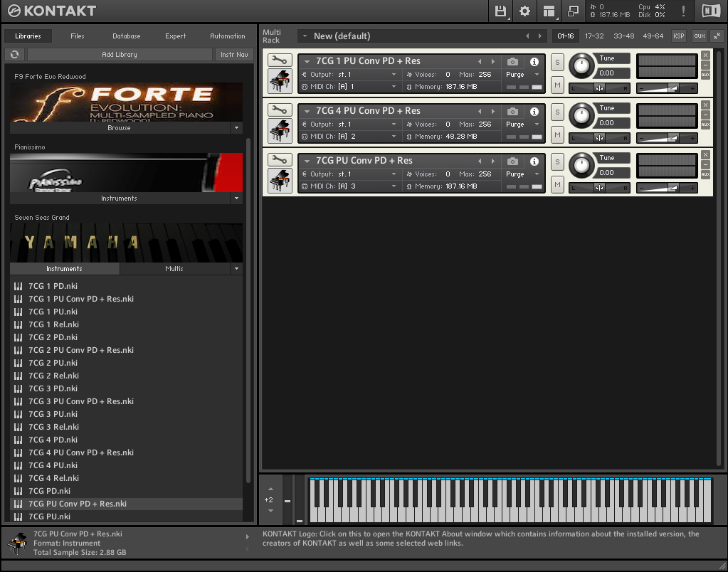The height and width of the screenshot is (572, 728).
Task: Mute the 7CG 4 PU Conv PD + Res instrument
Action: 558,134
